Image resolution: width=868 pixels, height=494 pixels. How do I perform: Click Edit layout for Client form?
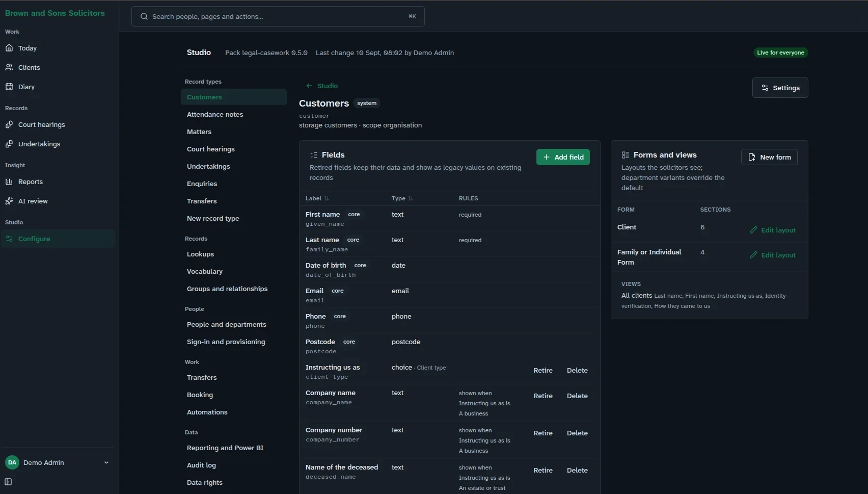tap(772, 230)
